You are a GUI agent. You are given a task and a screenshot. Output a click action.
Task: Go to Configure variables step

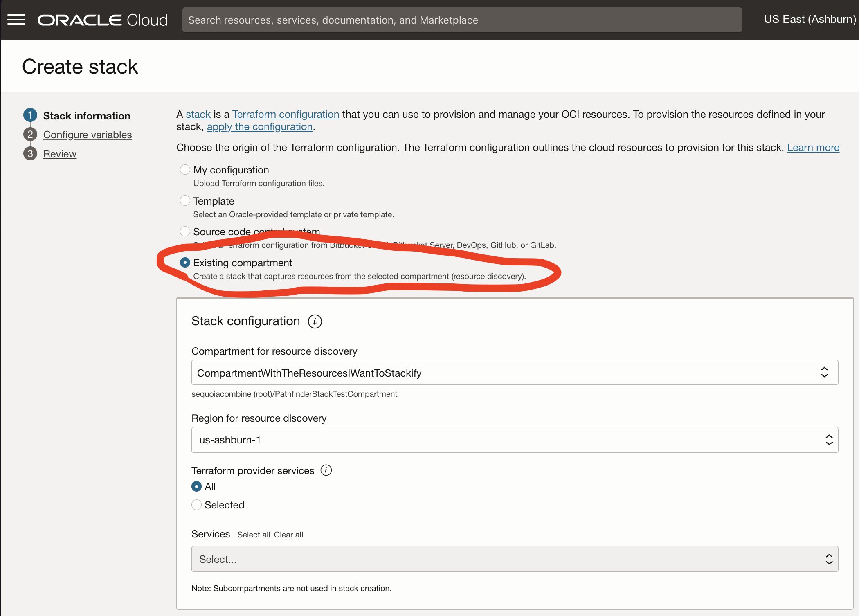(x=88, y=135)
